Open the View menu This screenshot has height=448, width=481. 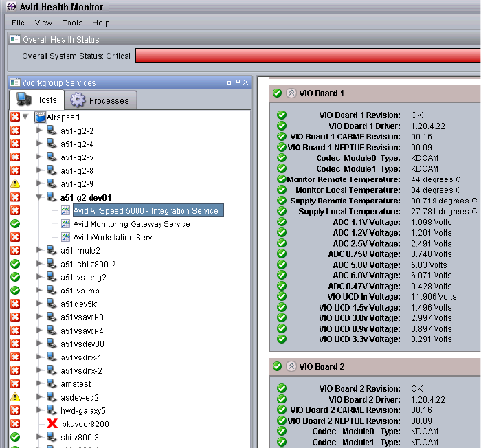[43, 23]
